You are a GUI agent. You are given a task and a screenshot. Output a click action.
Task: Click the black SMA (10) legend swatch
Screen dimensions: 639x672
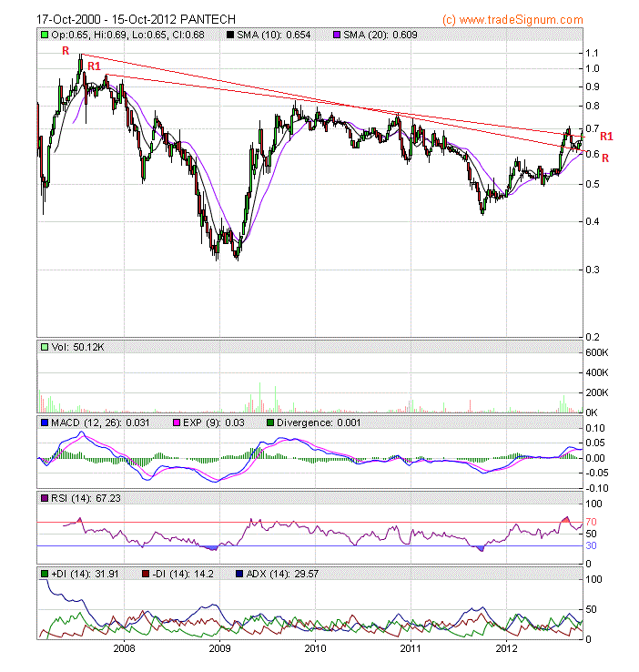[x=230, y=35]
